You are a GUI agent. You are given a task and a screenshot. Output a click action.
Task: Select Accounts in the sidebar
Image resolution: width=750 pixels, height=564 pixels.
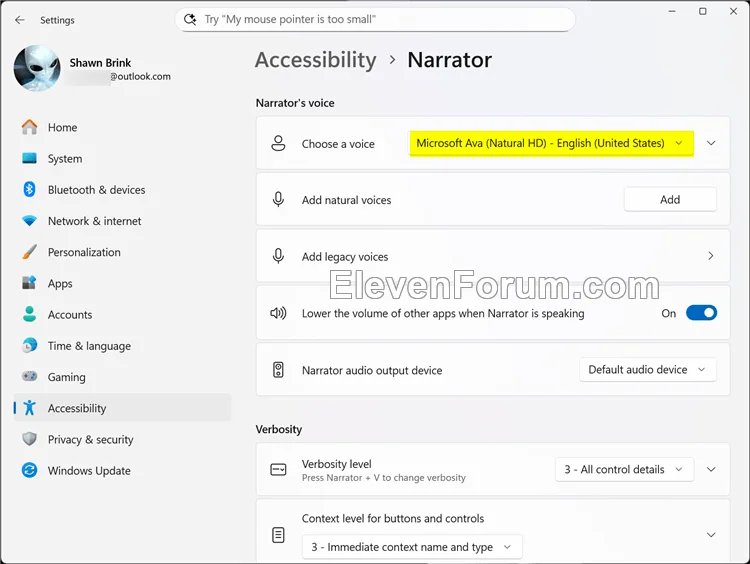[x=122, y=314]
